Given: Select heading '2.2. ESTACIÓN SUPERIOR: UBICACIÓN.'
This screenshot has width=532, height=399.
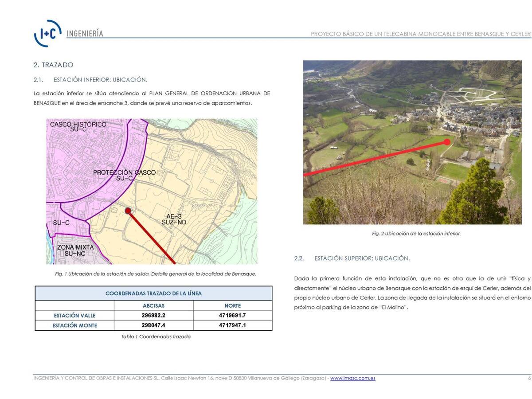Looking at the screenshot, I should [x=352, y=258].
